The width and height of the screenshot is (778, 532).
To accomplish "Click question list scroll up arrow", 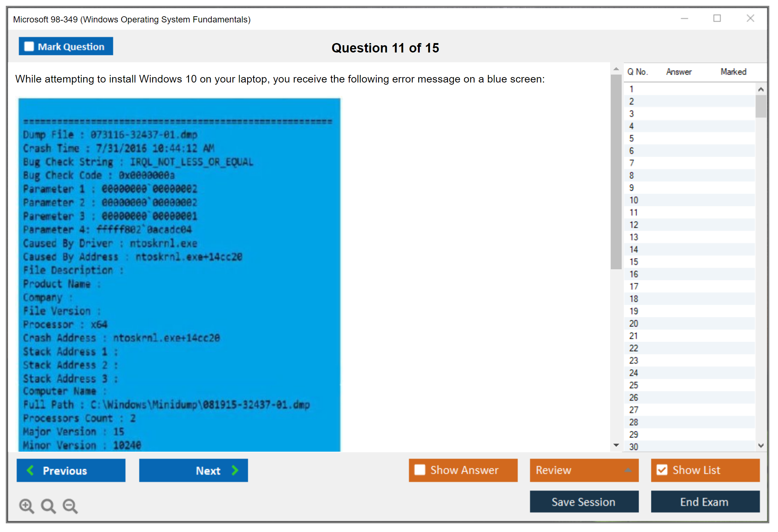I will pyautogui.click(x=761, y=89).
